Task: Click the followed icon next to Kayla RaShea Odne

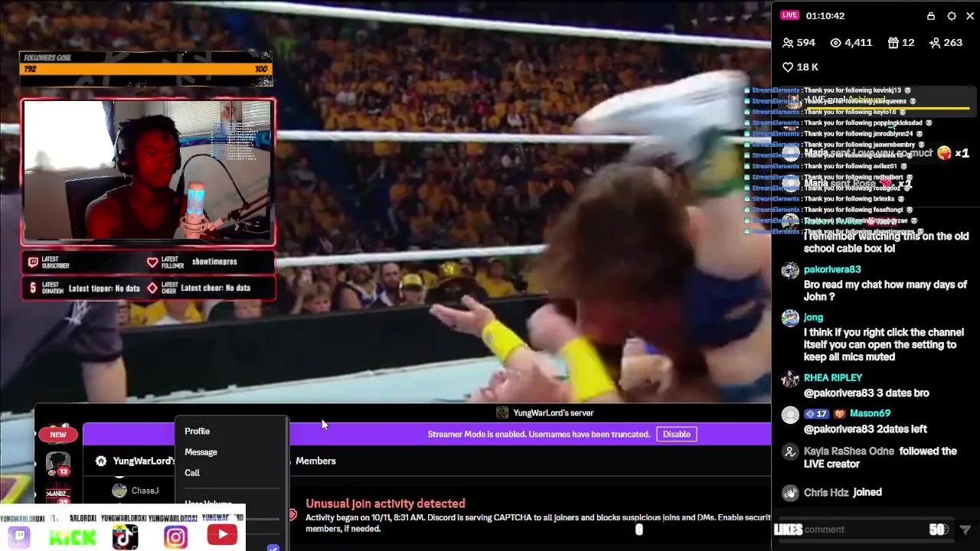Action: (x=790, y=452)
